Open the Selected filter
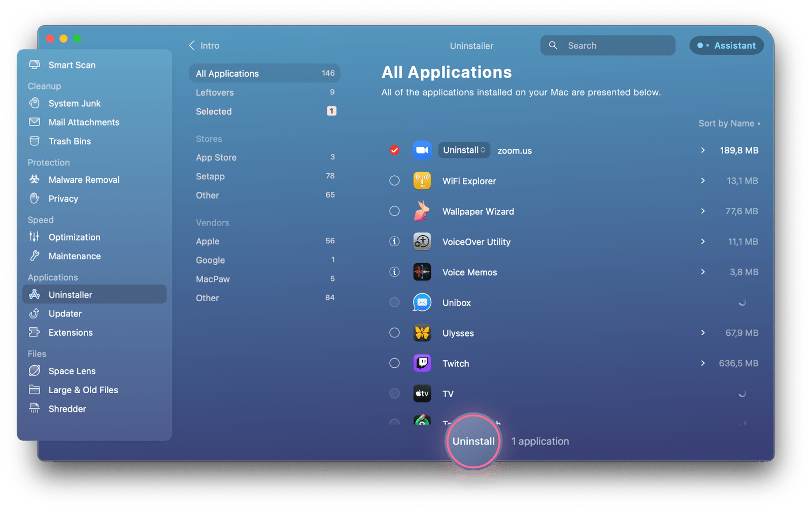Screen dimensions: 812x511 pos(264,111)
